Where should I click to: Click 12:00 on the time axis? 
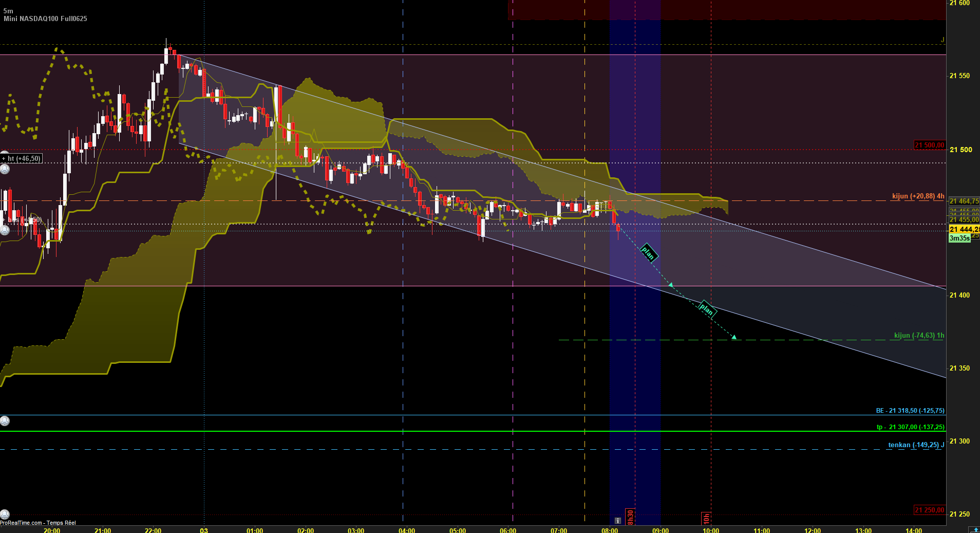point(813,530)
